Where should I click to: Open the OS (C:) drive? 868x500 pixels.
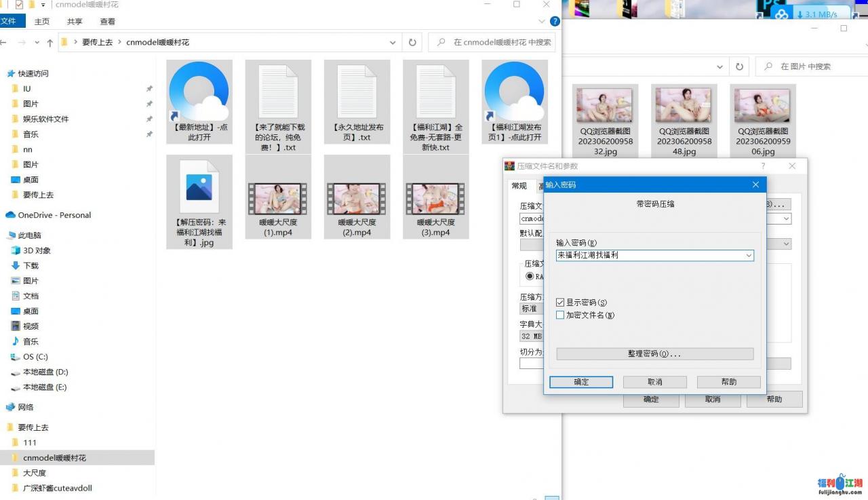click(x=35, y=357)
